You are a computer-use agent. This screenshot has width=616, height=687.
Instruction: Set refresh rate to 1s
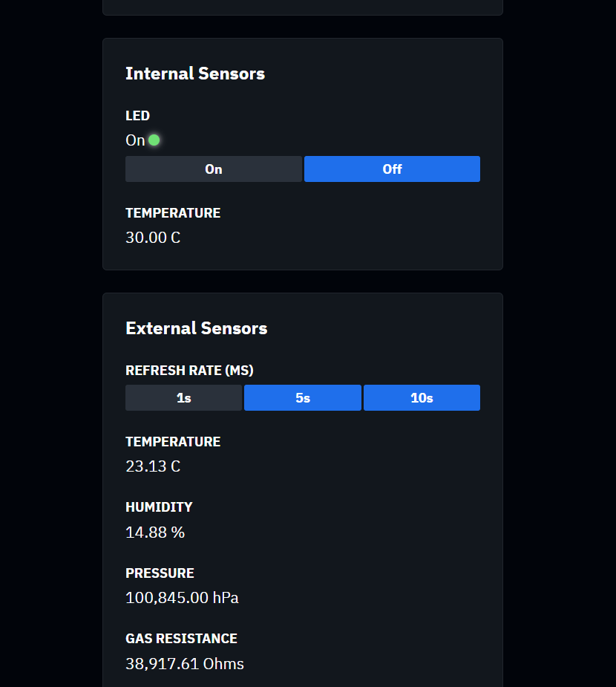coord(183,398)
